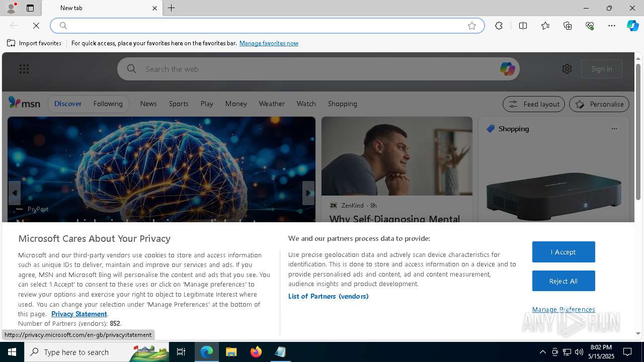
Task: Open the Tab actions menu icon
Action: click(x=30, y=8)
